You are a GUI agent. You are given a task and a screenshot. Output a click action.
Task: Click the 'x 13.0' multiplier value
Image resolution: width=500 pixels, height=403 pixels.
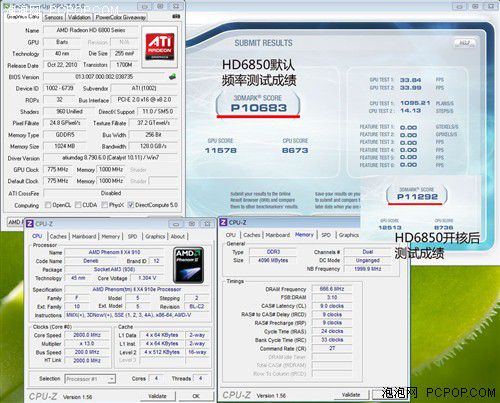click(87, 343)
